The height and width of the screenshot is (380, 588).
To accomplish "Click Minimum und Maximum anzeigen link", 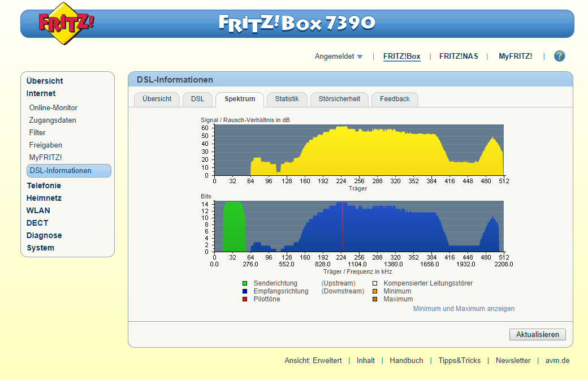I will [464, 308].
